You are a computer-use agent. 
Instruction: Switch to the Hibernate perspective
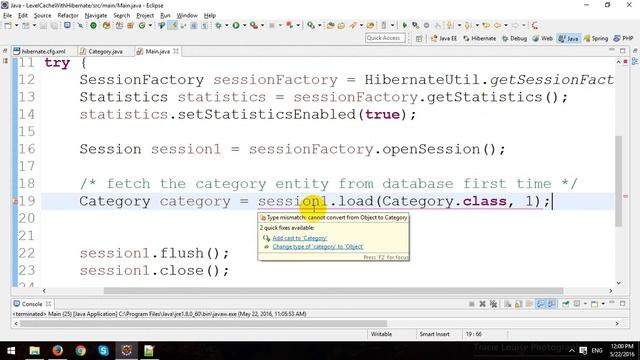(x=480, y=38)
